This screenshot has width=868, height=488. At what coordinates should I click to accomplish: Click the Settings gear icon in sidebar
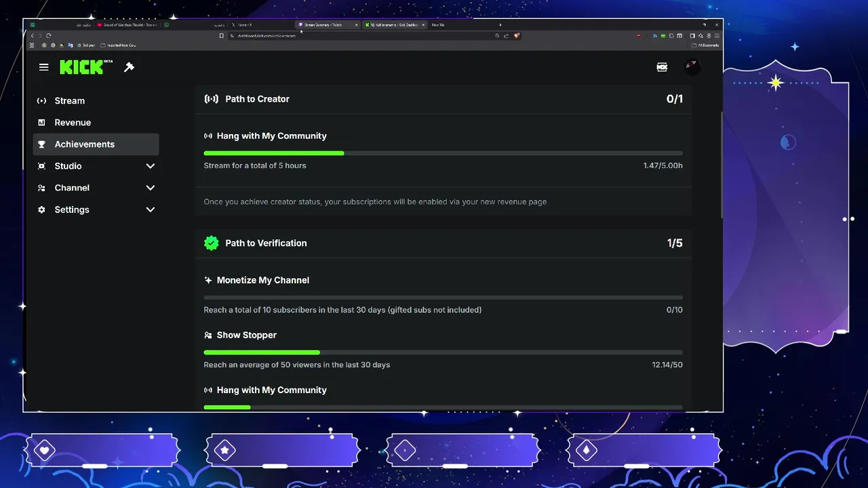tap(41, 209)
